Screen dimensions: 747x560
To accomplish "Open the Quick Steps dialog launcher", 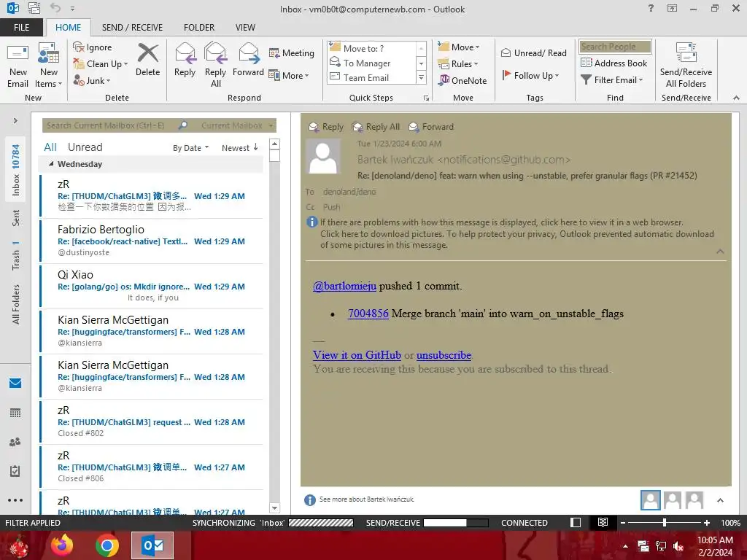I will 426,98.
